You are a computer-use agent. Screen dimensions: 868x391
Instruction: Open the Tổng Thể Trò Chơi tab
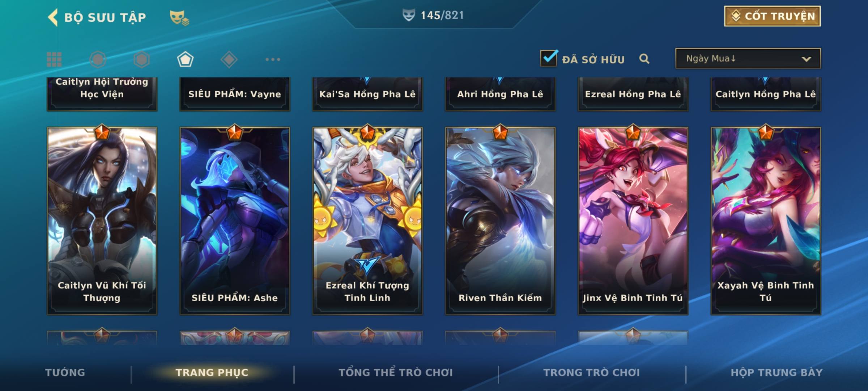point(396,373)
